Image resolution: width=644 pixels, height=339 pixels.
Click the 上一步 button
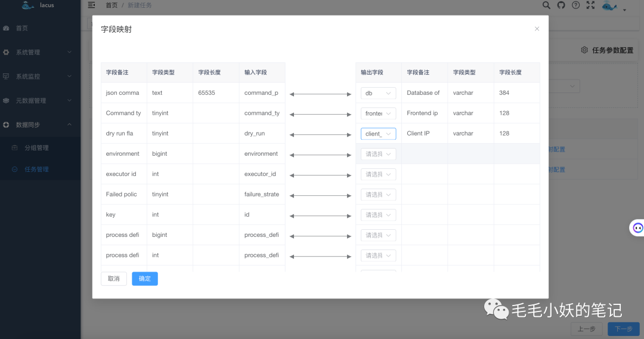point(586,329)
